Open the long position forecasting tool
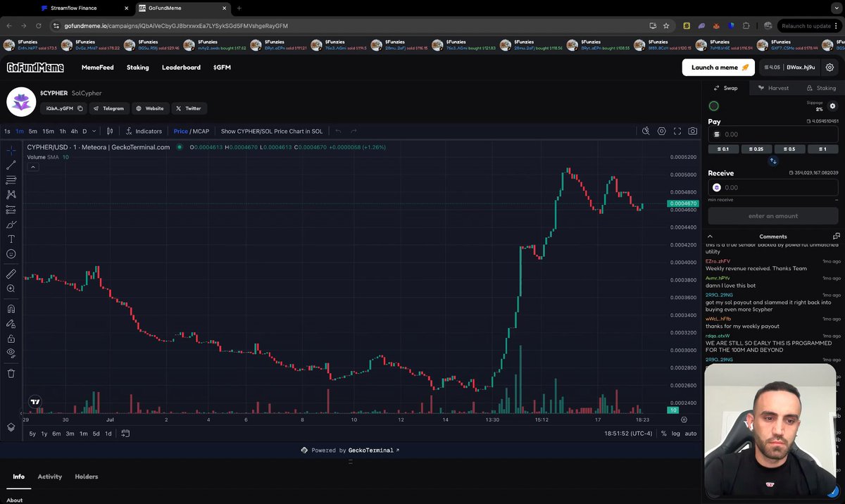The height and width of the screenshot is (504, 845). (11, 210)
